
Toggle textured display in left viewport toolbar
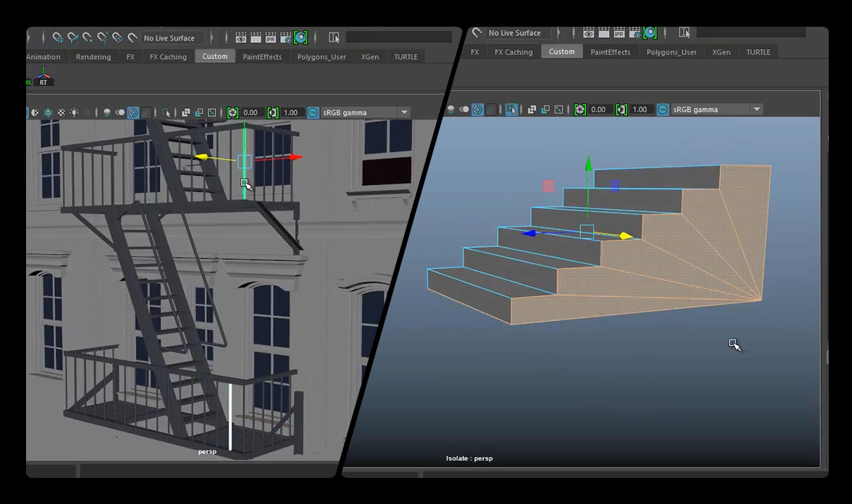click(x=61, y=113)
